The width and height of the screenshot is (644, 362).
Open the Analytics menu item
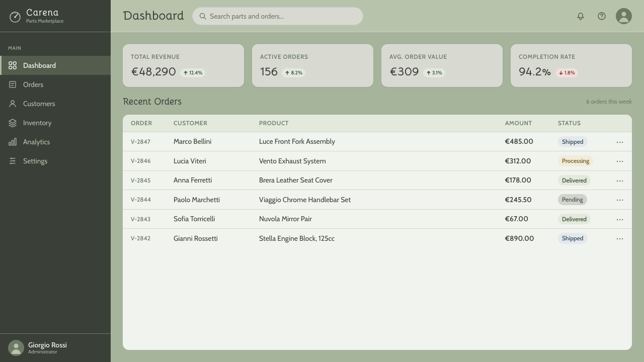pos(55,142)
